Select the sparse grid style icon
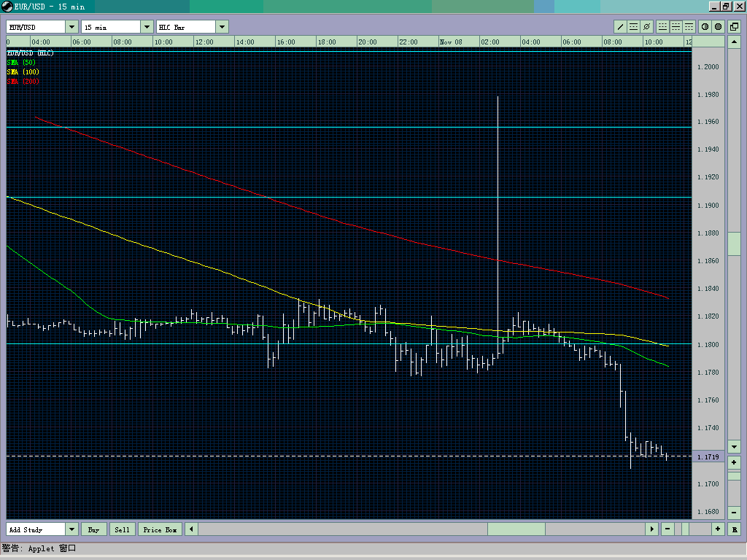This screenshot has height=560, width=747. pyautogui.click(x=662, y=26)
